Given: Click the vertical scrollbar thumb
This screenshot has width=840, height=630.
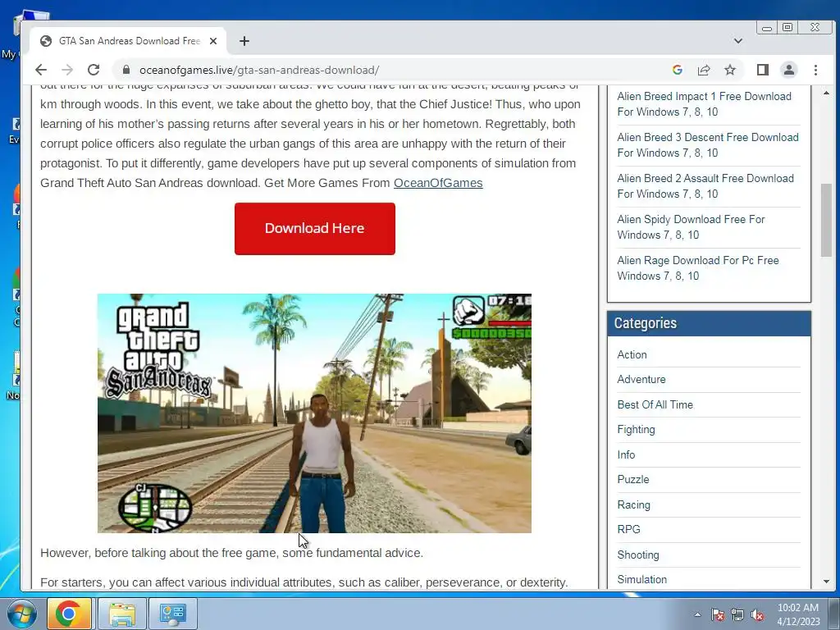Looking at the screenshot, I should click(826, 220).
